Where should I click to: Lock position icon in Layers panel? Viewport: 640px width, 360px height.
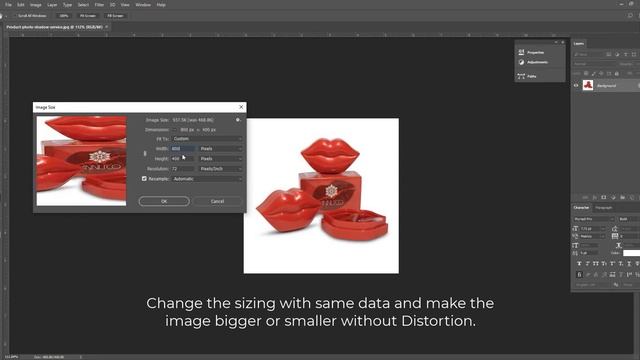tap(601, 73)
